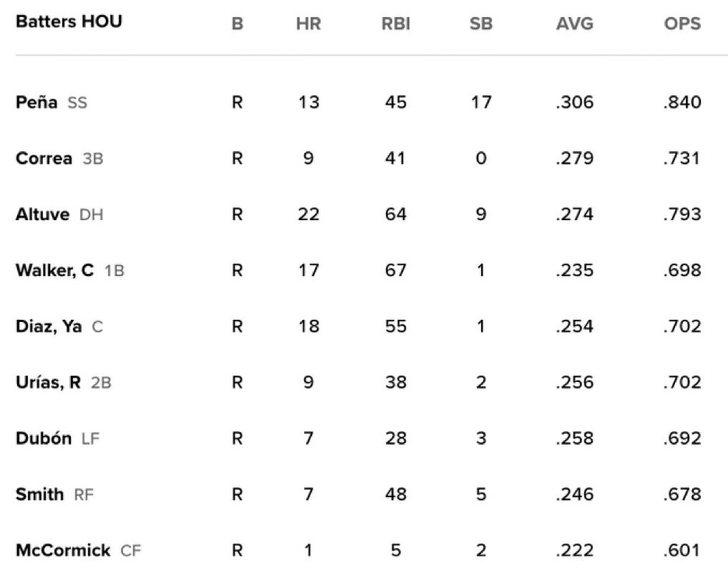Select Altuve's 22 home run value
728x585 pixels.
tap(308, 214)
